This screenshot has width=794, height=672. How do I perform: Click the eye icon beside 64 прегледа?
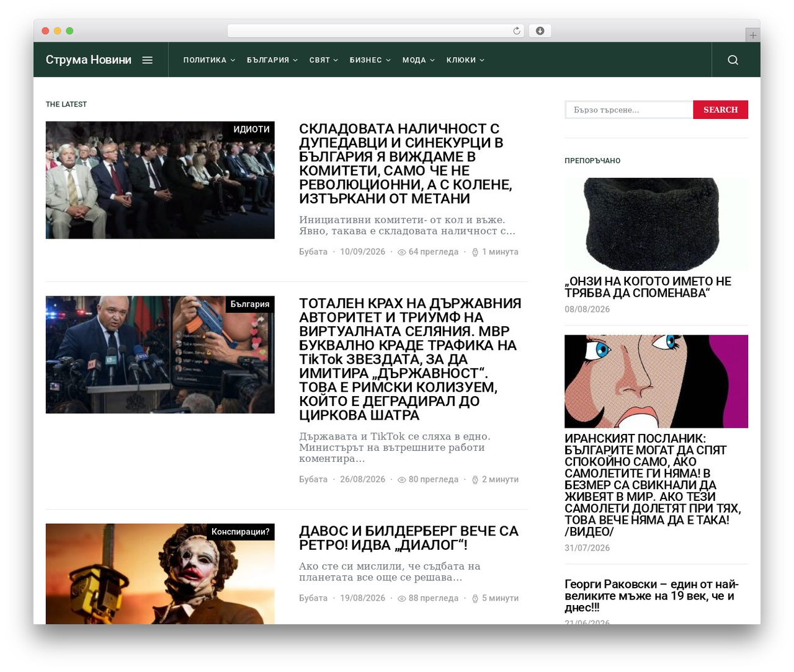pyautogui.click(x=402, y=252)
